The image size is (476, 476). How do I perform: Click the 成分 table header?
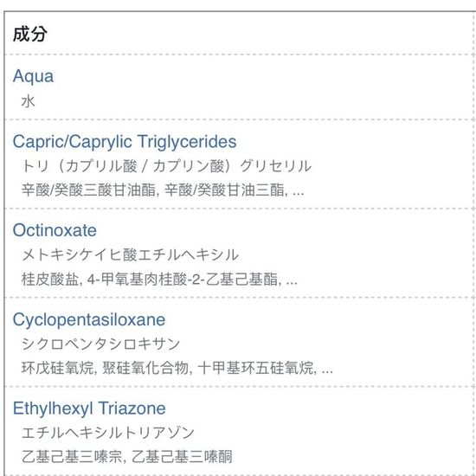(x=30, y=34)
